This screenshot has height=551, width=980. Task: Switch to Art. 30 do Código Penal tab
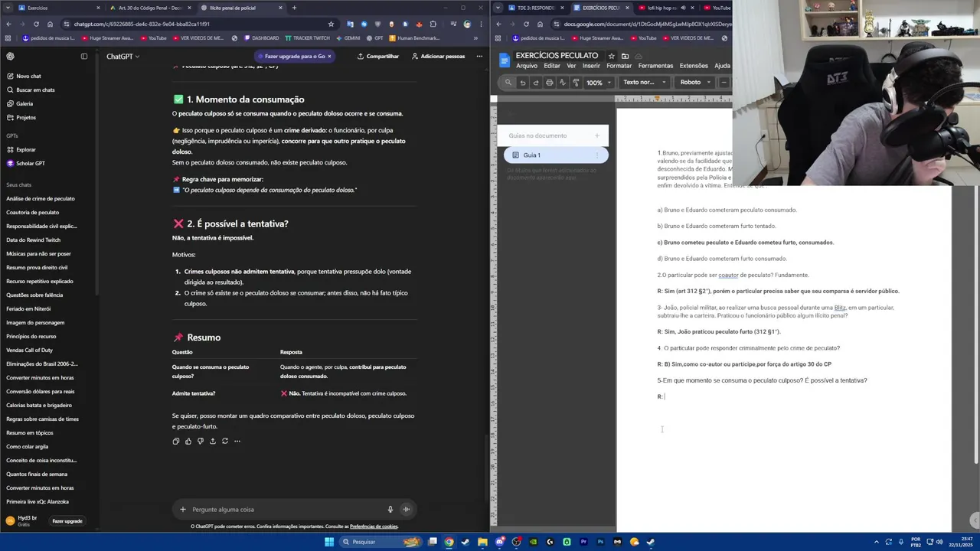point(149,8)
